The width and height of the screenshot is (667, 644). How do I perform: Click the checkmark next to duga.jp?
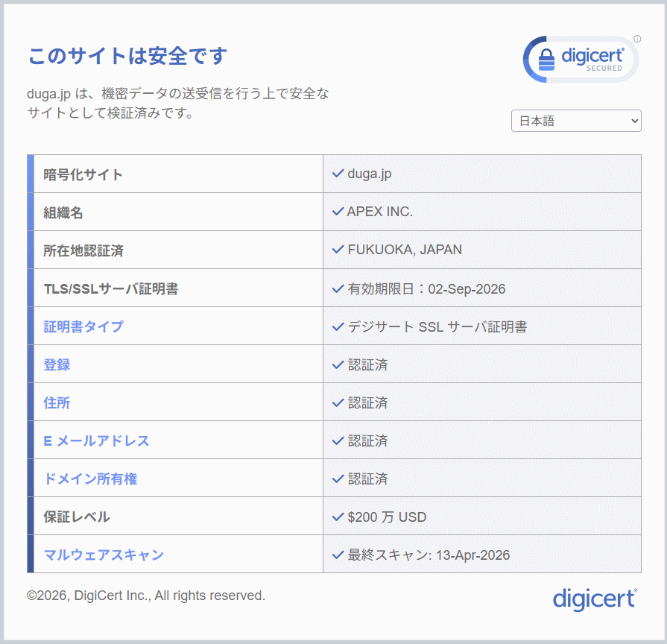tap(338, 174)
